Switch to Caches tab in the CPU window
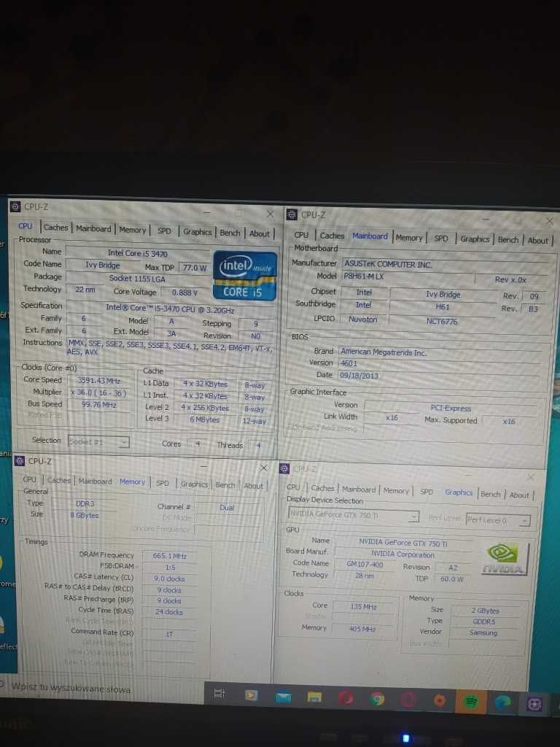 click(55, 228)
